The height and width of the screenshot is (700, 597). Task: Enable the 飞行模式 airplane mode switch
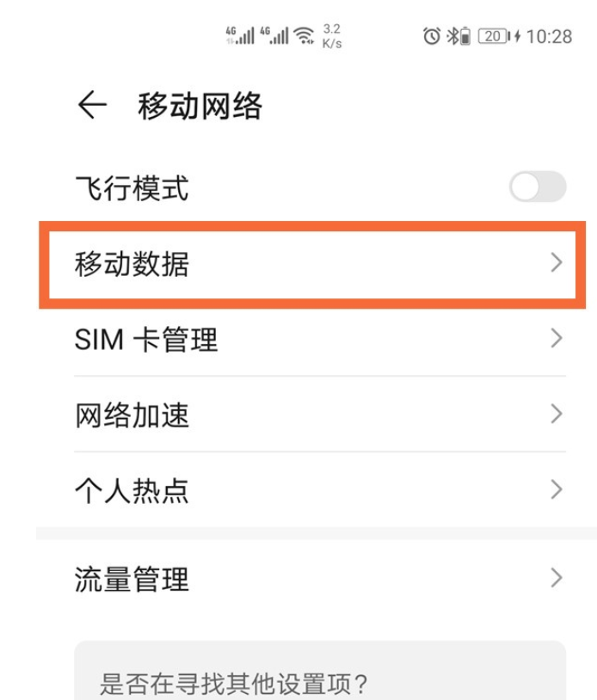(538, 187)
